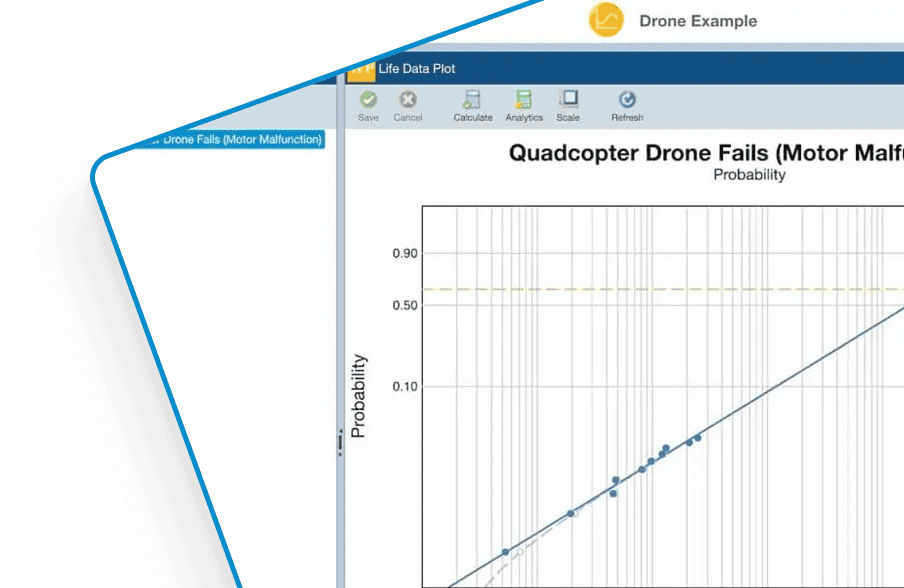Screen dimensions: 904x588
Task: Click the 0.10 probability axis tick label
Action: coord(404,387)
